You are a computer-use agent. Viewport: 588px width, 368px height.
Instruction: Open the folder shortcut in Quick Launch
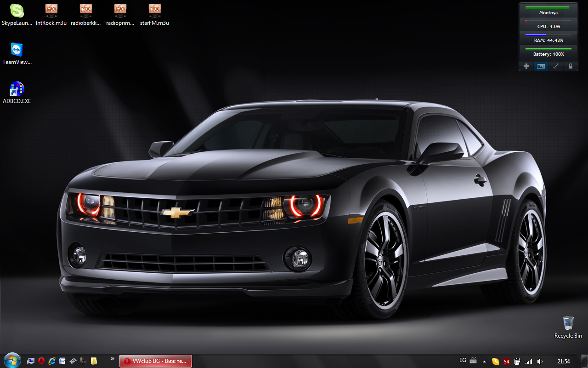[94, 361]
